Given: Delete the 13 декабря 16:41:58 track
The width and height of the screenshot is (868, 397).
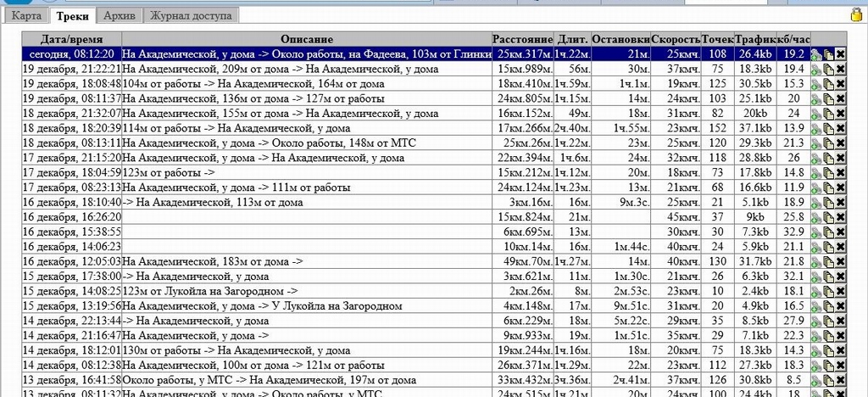Looking at the screenshot, I should [840, 380].
